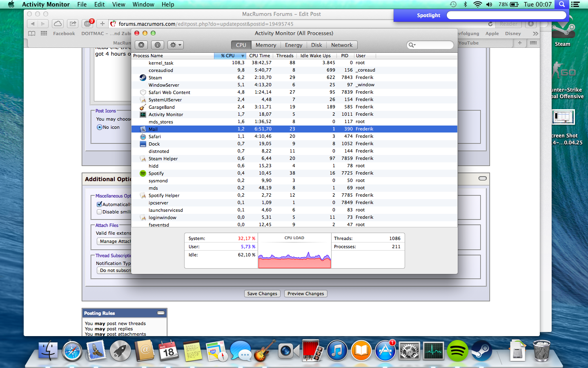Switch to the Energy tab
588x368 pixels.
click(x=294, y=45)
